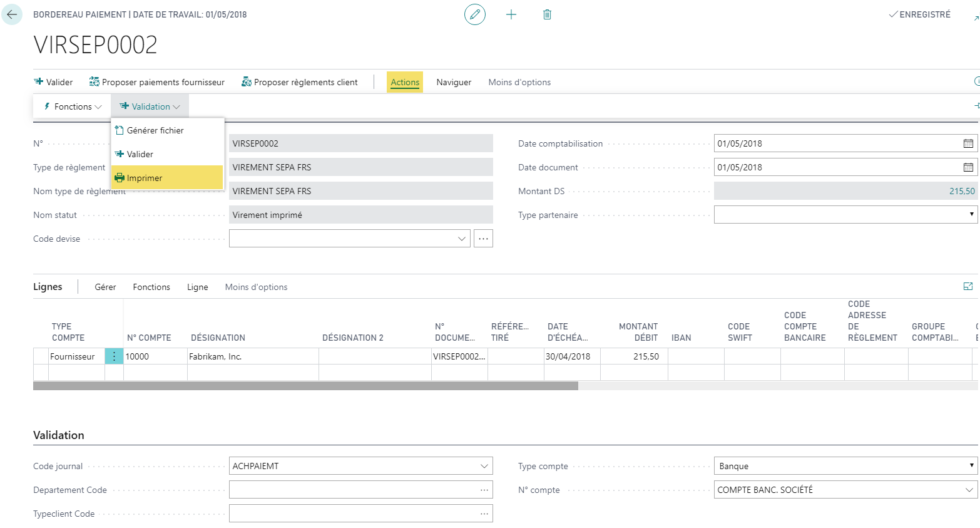This screenshot has width=980, height=528.
Task: Open the Type partenaire dropdown
Action: tap(971, 215)
